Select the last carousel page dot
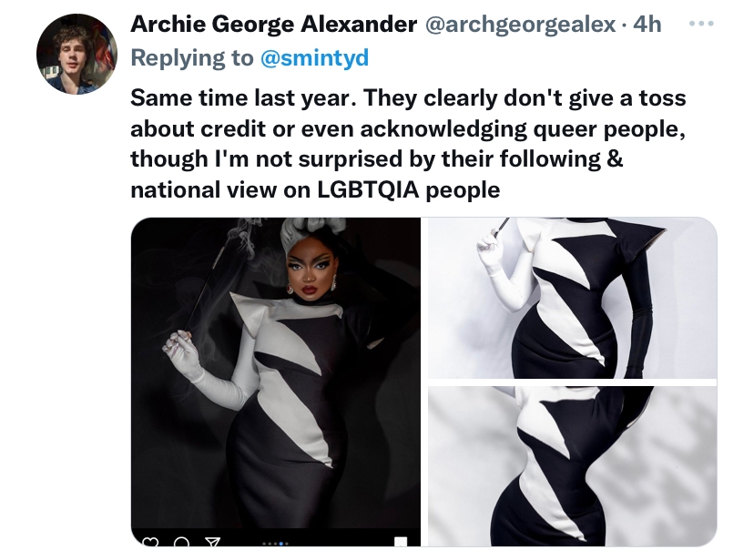 pyautogui.click(x=287, y=544)
